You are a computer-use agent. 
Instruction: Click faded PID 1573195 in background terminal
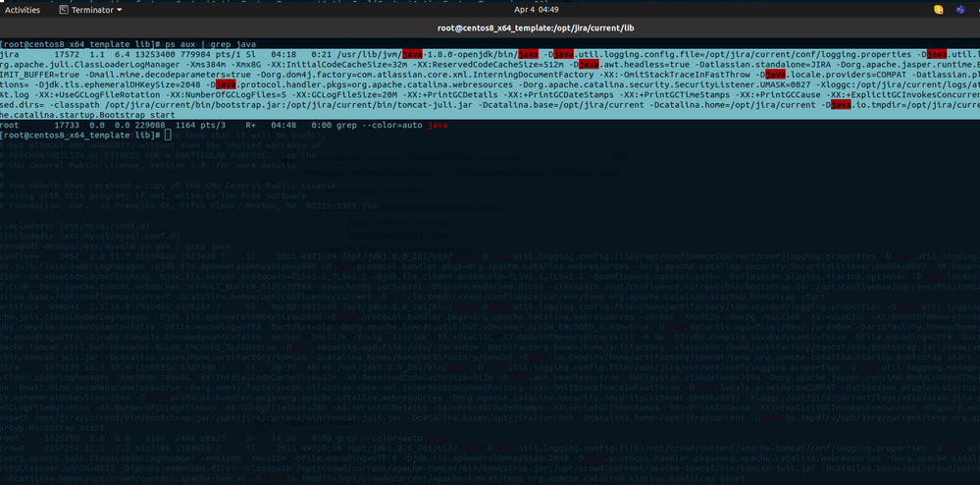click(63, 367)
